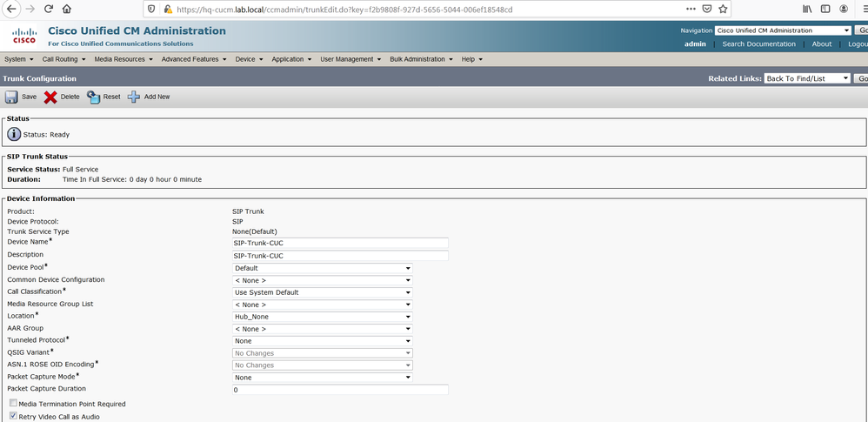Click the Reset trunk icon
Viewport: 868px width, 422px height.
pos(94,97)
